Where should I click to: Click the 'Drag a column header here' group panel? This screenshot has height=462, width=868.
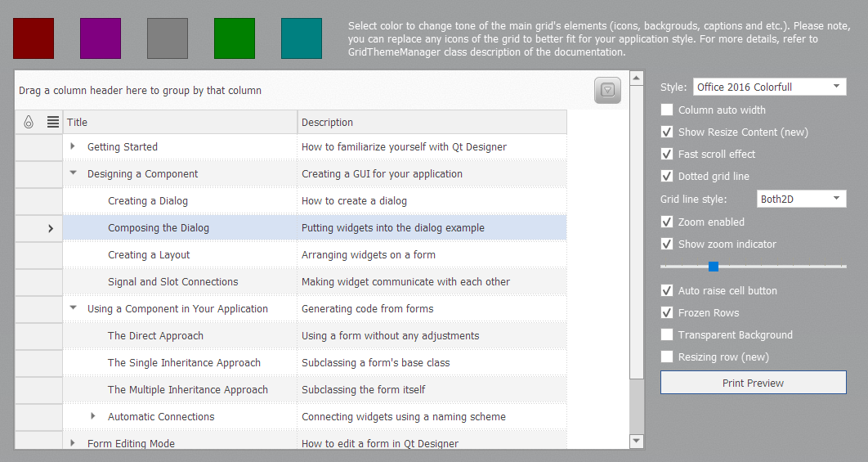click(x=321, y=90)
